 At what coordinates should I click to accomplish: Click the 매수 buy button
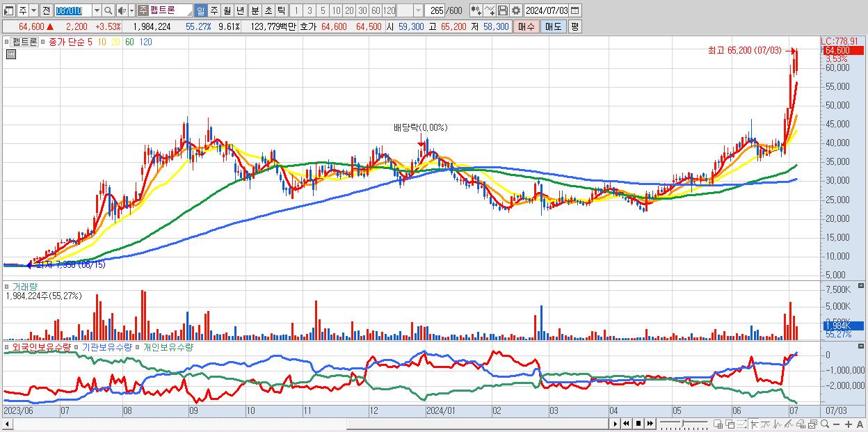click(527, 26)
